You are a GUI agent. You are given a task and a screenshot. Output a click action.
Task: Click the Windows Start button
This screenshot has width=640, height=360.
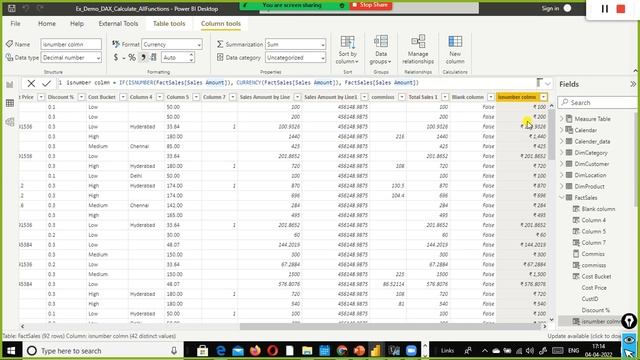(x=11, y=351)
